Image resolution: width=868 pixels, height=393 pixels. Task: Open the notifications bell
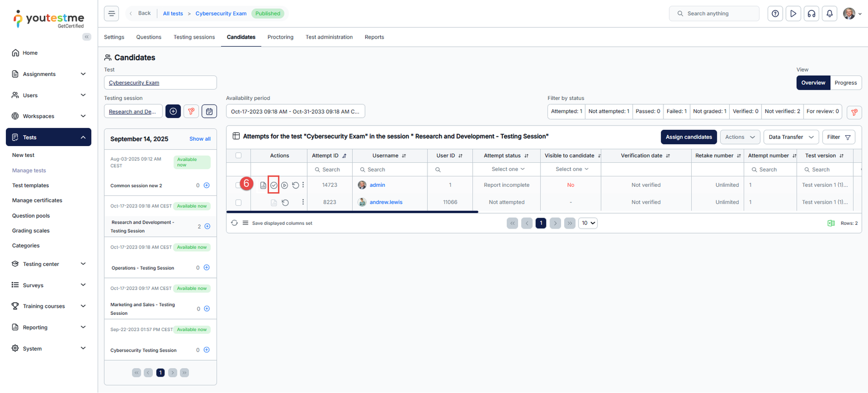tap(829, 14)
